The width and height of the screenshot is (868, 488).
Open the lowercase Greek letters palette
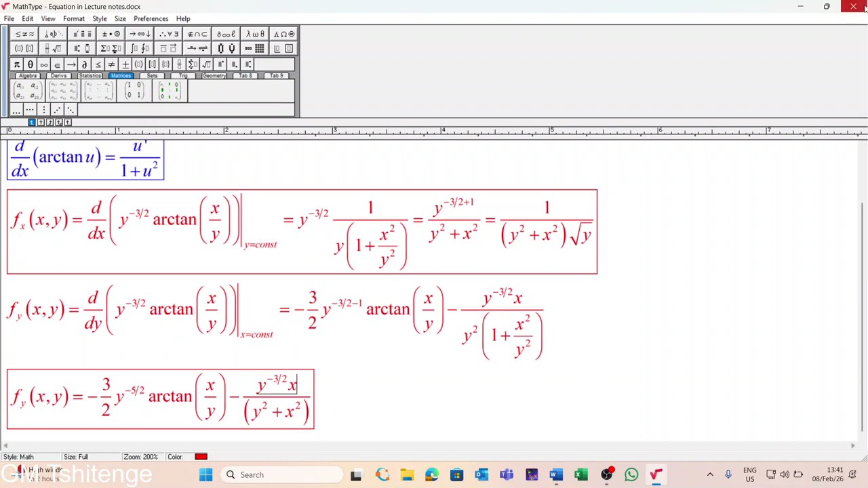coord(255,34)
